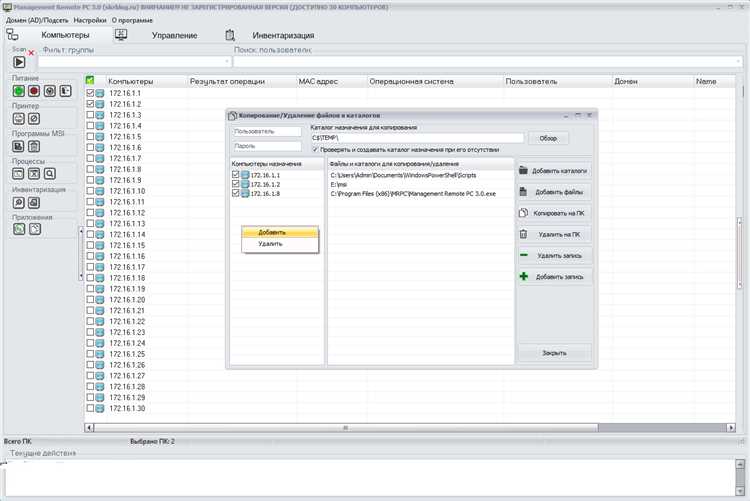Select the Компьютеры tab
This screenshot has height=501, width=750.
click(65, 35)
